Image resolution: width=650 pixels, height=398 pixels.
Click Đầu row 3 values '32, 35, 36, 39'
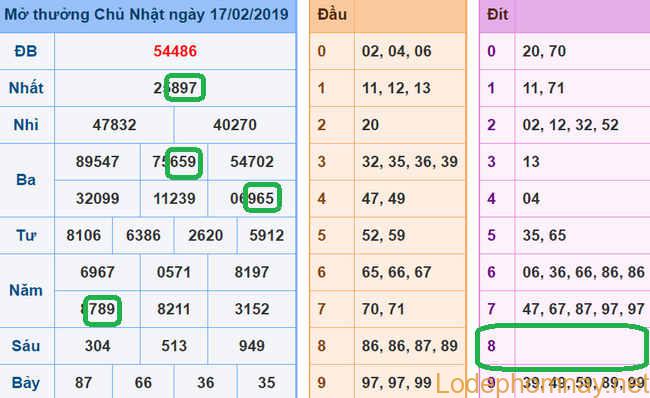410,162
